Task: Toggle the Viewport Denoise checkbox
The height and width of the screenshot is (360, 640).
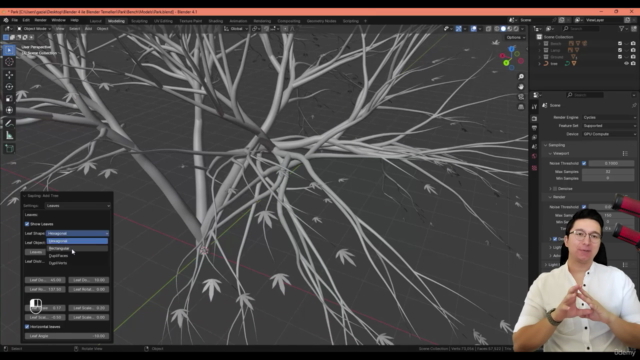Action: (x=555, y=189)
